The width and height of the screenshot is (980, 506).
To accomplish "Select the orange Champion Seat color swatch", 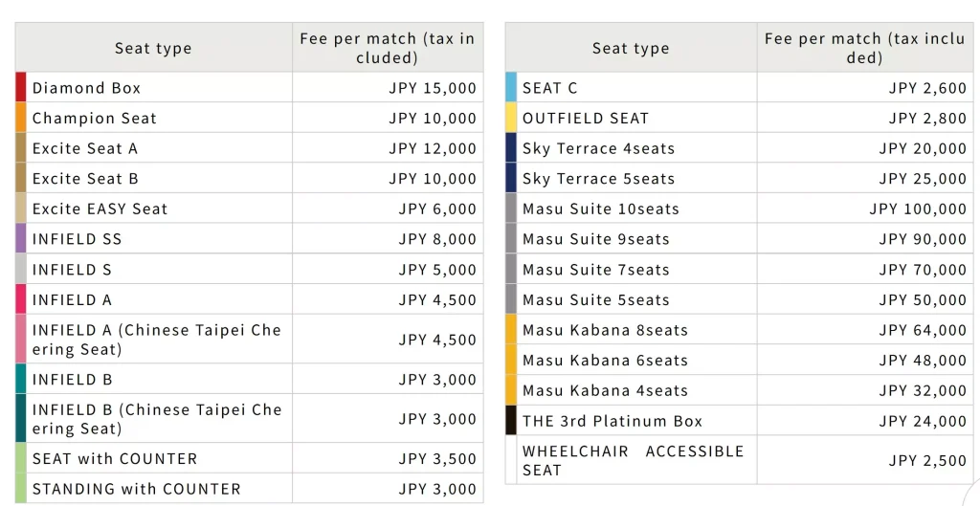I will [21, 118].
